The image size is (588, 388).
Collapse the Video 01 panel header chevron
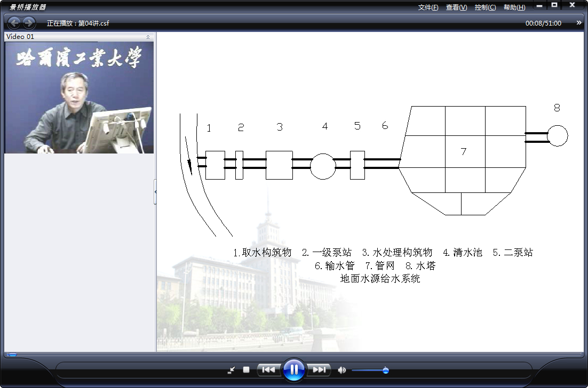148,37
